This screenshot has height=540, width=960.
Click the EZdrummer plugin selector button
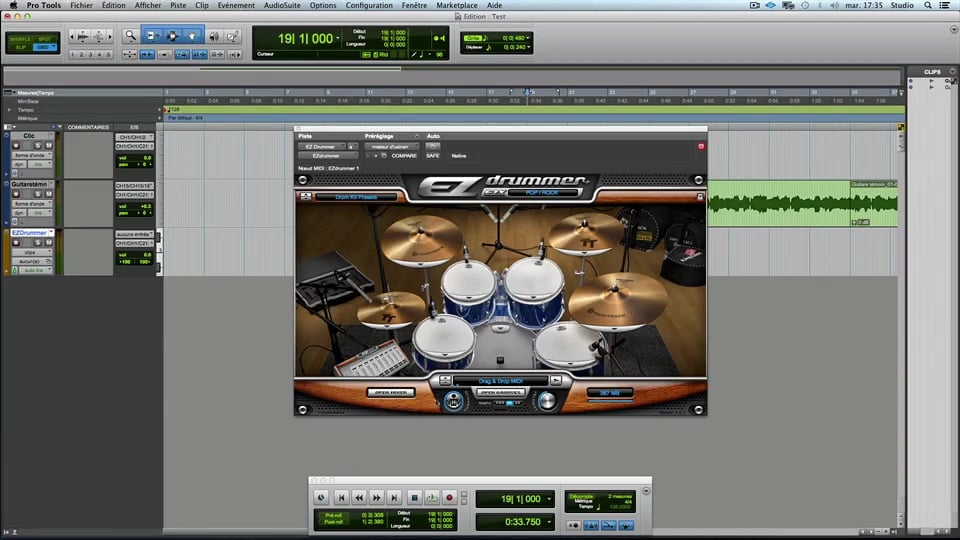pyautogui.click(x=326, y=156)
